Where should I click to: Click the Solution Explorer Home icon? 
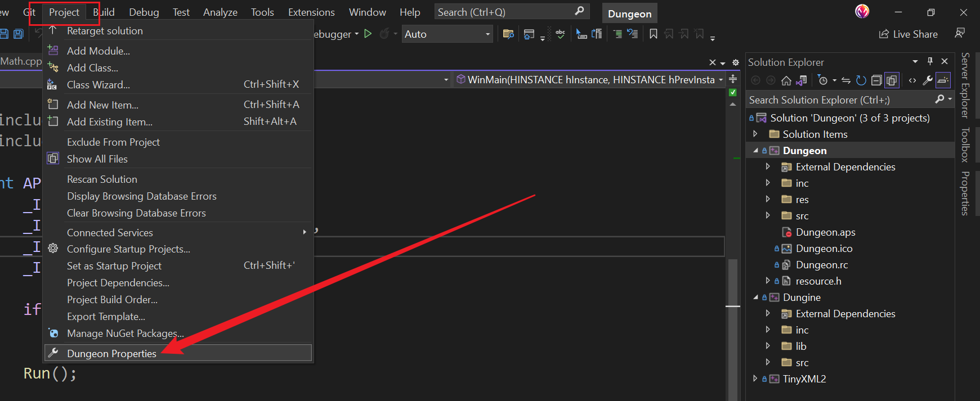[786, 80]
